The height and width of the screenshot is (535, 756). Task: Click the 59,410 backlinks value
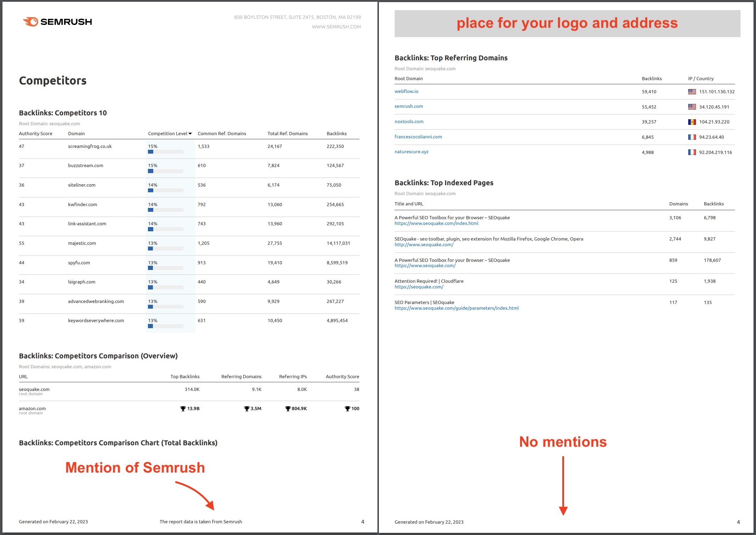pyautogui.click(x=649, y=92)
